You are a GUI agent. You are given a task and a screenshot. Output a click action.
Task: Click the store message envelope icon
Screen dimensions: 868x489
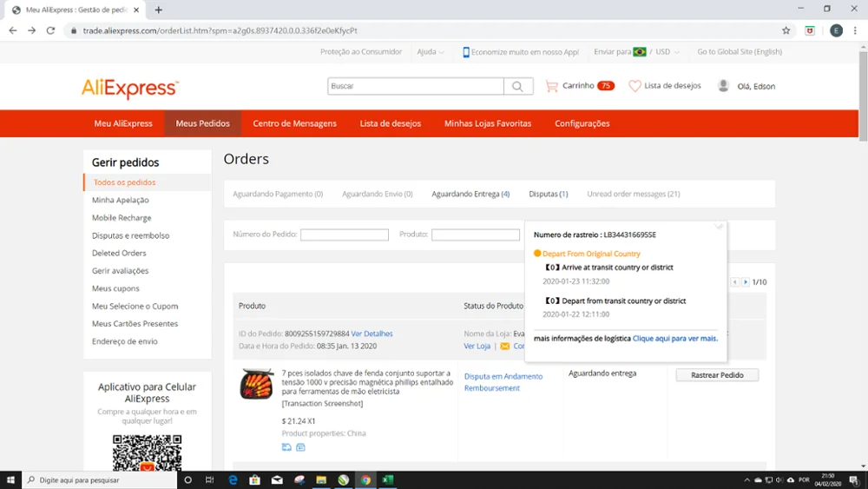point(505,346)
